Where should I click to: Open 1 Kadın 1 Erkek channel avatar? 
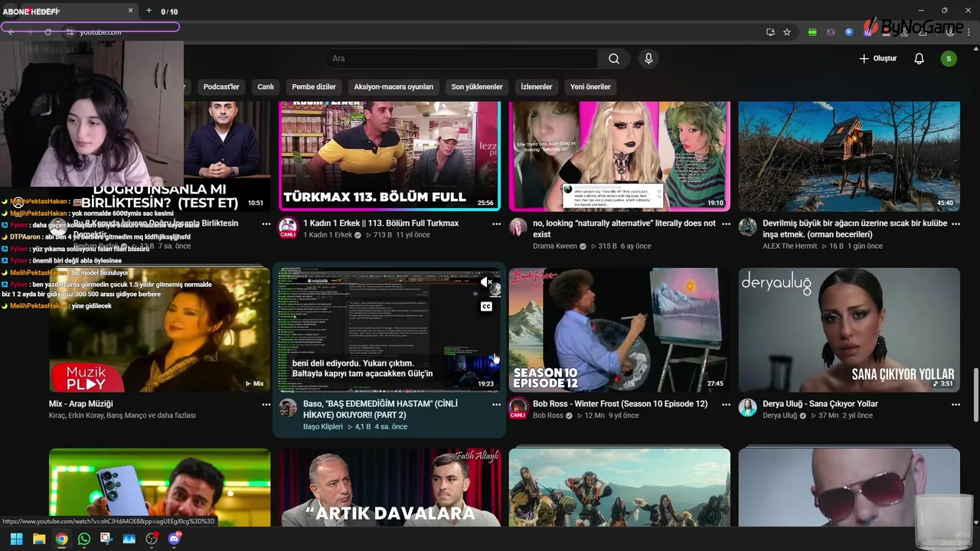tap(288, 227)
